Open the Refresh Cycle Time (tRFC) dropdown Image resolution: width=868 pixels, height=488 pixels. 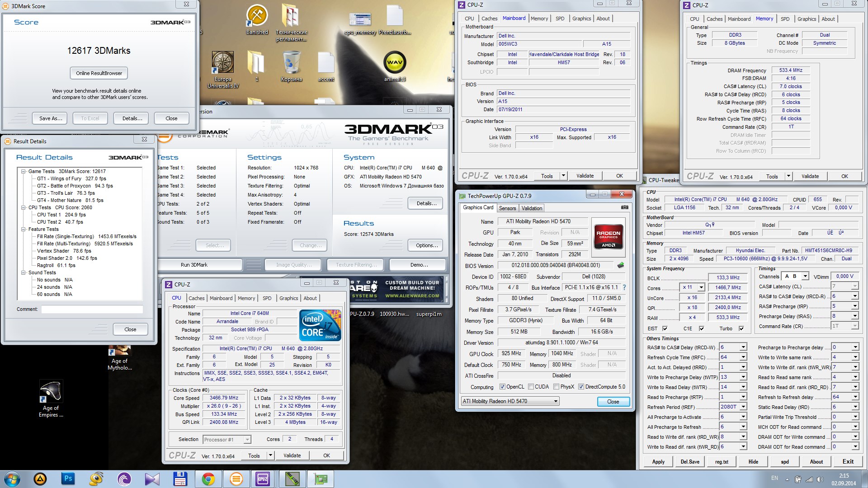point(743,357)
